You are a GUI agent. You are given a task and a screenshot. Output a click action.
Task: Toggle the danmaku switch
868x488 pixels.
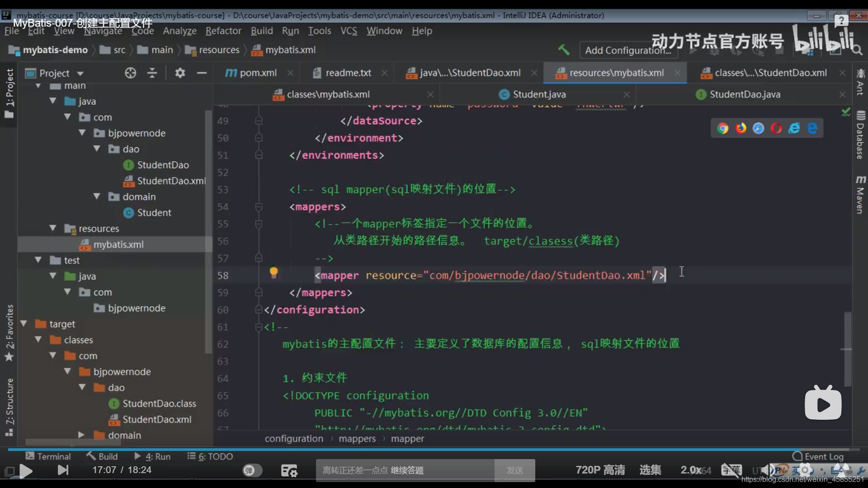252,470
